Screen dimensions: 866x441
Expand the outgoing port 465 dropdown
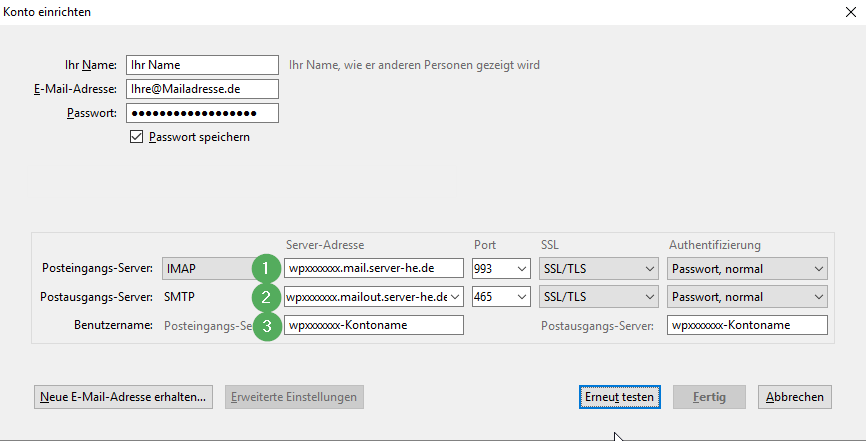(x=501, y=297)
